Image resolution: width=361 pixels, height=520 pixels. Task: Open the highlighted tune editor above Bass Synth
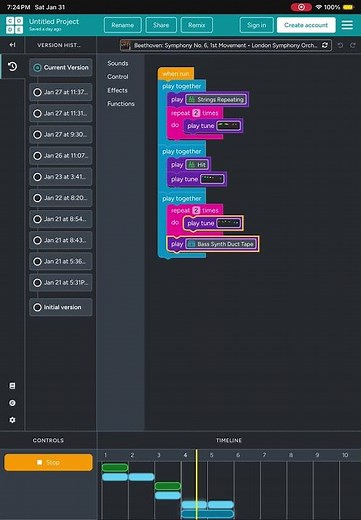(228, 223)
